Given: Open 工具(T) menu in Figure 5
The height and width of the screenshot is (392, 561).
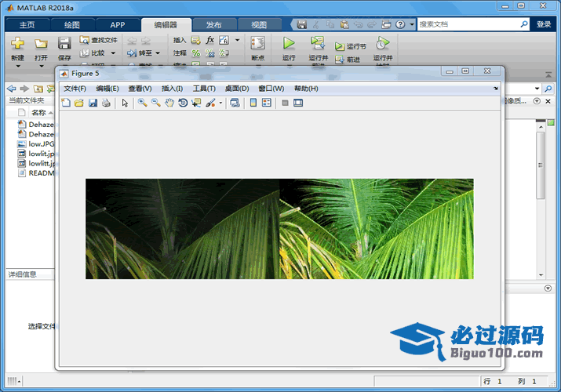Looking at the screenshot, I should click(x=204, y=89).
